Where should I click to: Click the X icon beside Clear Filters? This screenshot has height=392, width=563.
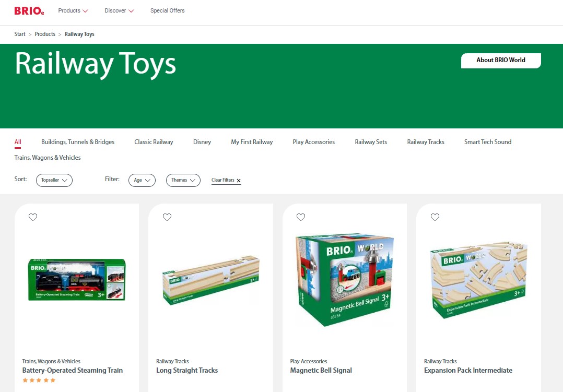pos(238,181)
